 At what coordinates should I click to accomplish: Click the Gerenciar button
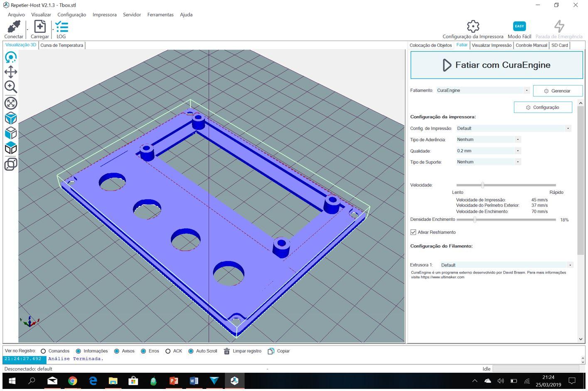tap(558, 91)
